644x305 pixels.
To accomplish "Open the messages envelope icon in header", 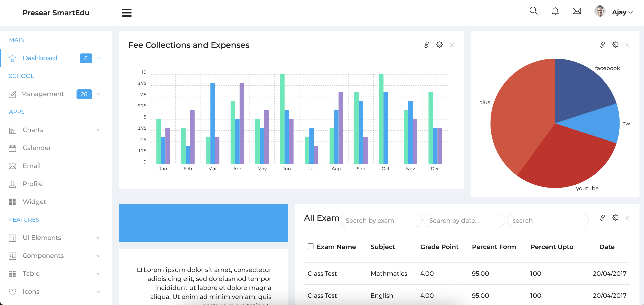I will 577,11.
